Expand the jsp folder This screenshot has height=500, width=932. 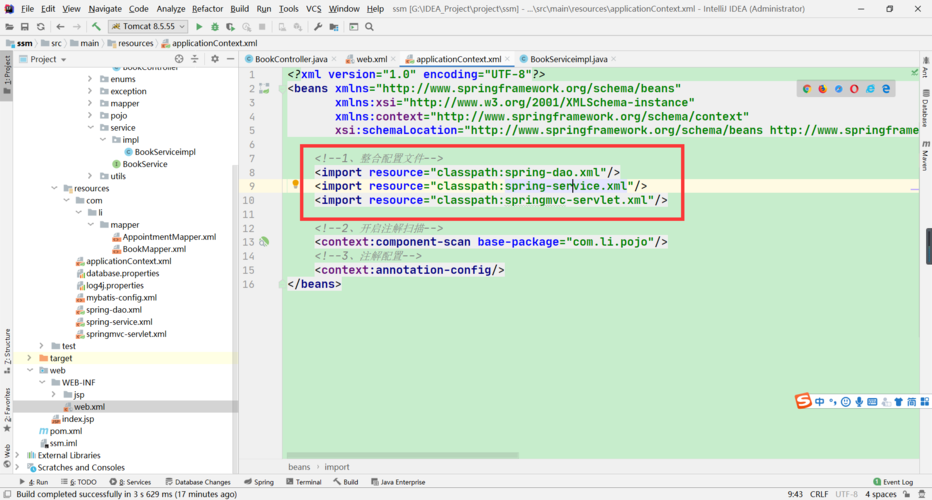[54, 394]
